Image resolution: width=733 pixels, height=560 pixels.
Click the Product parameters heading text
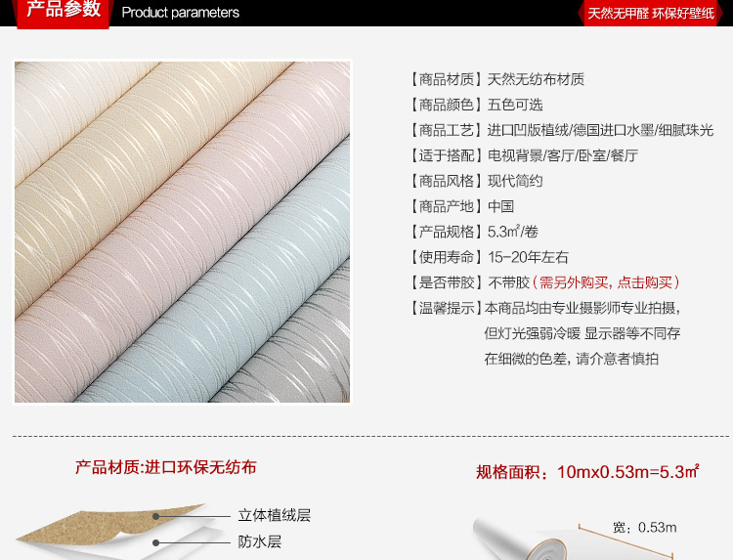(x=181, y=13)
